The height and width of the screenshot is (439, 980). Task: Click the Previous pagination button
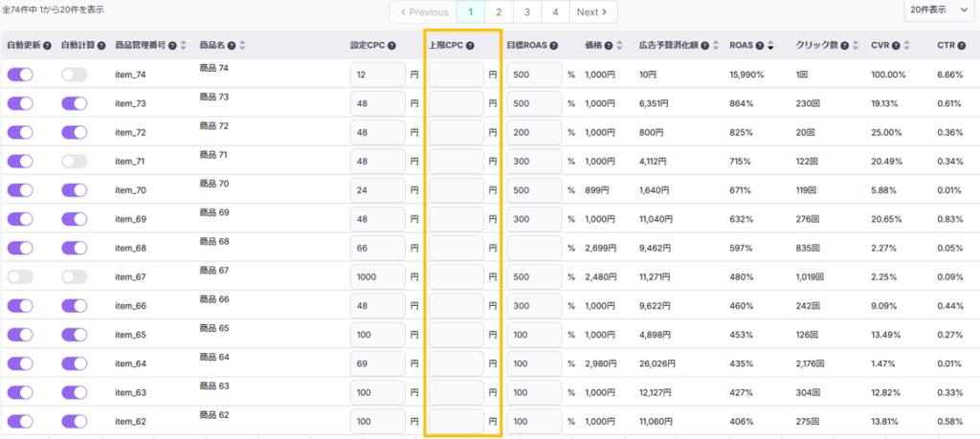click(x=423, y=12)
